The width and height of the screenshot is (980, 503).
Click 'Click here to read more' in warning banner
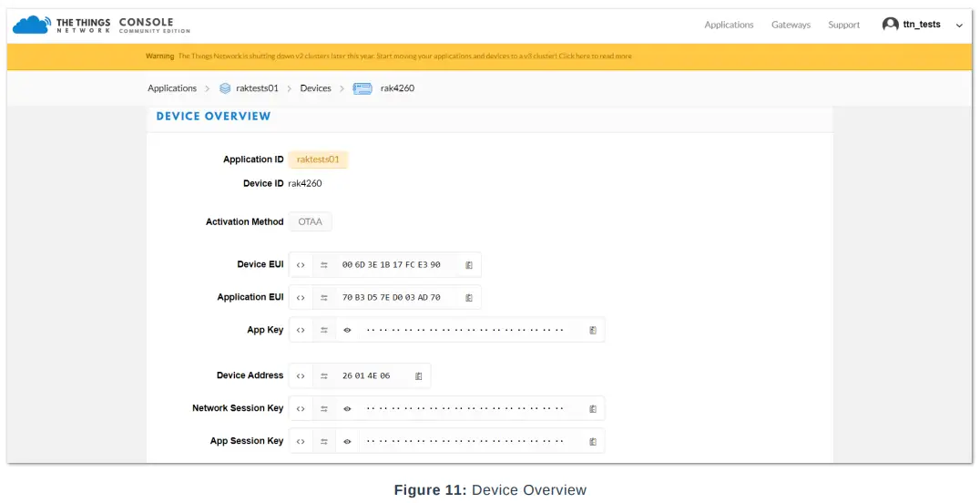coord(595,56)
